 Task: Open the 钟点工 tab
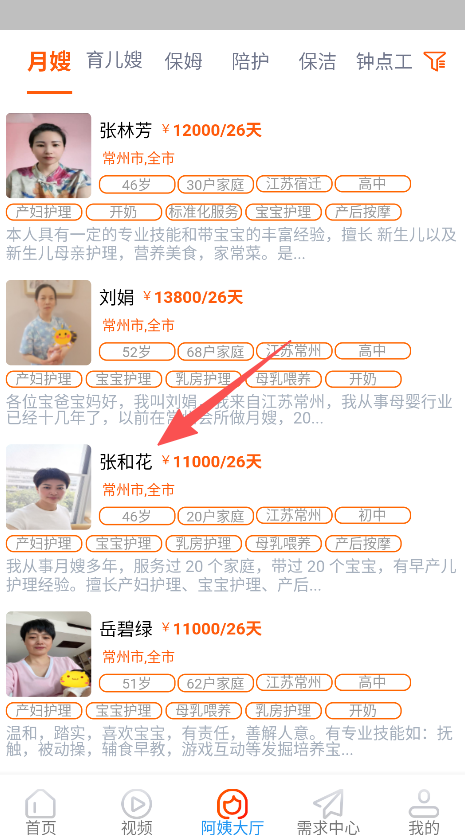point(384,61)
